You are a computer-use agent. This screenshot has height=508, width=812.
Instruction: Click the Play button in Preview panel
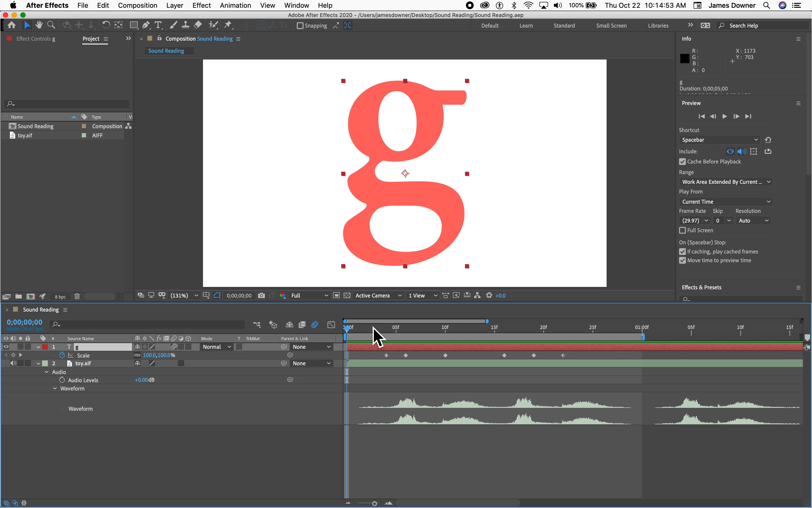point(725,116)
